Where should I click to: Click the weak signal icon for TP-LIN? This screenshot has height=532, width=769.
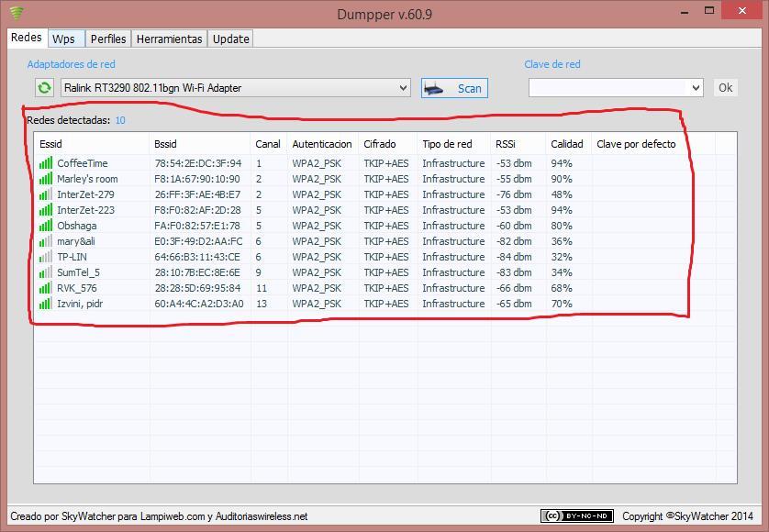tap(46, 257)
